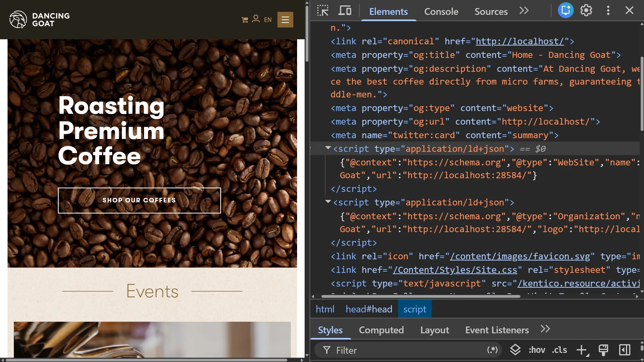The width and height of the screenshot is (644, 362).
Task: Click the event thumbnail image below Events
Action: click(x=152, y=339)
